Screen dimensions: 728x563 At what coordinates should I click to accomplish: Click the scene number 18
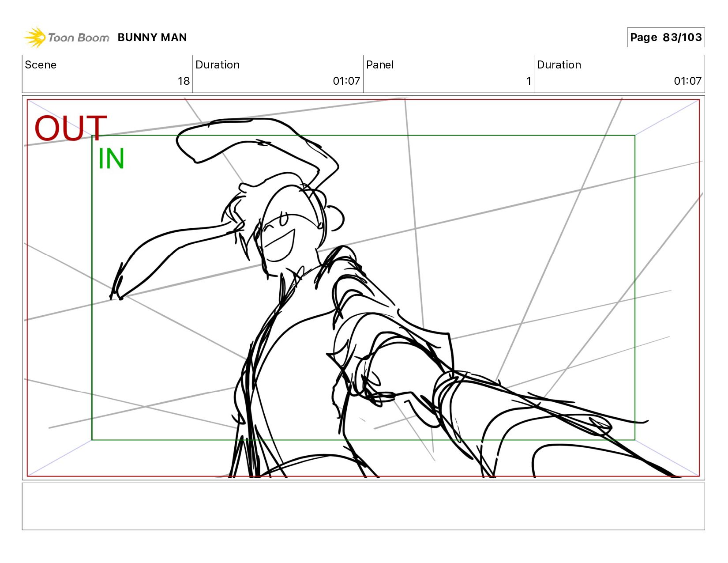(x=184, y=81)
